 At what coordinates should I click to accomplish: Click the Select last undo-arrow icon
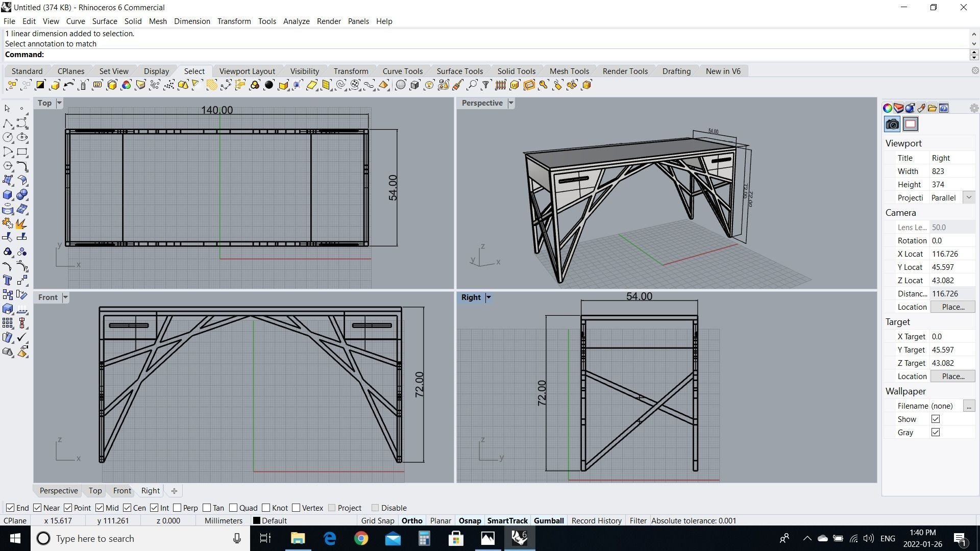[x=68, y=85]
